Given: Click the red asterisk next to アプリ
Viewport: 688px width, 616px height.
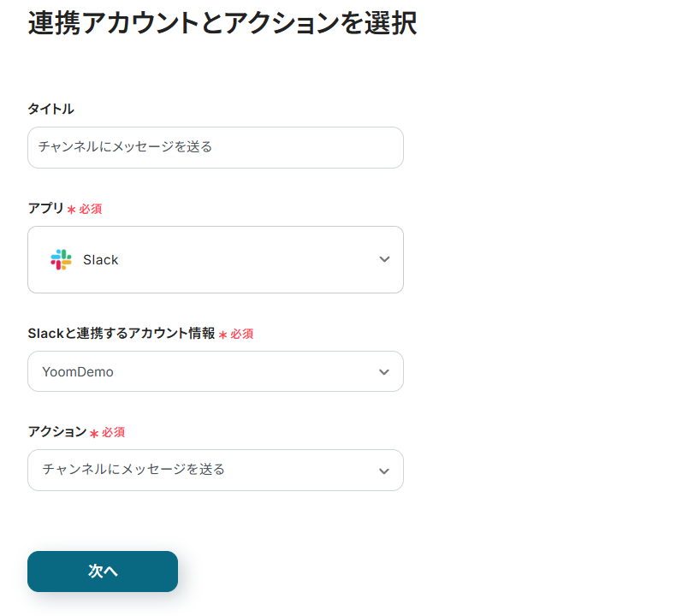Looking at the screenshot, I should point(71,210).
